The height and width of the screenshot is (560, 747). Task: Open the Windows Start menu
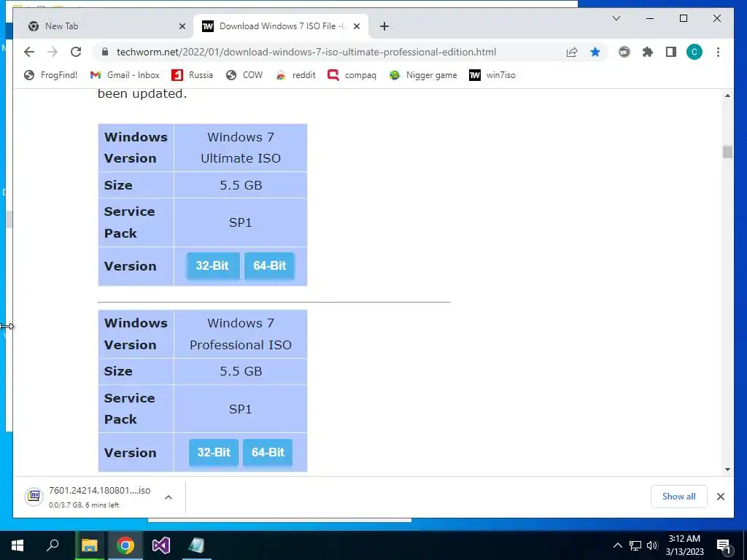[x=18, y=545]
